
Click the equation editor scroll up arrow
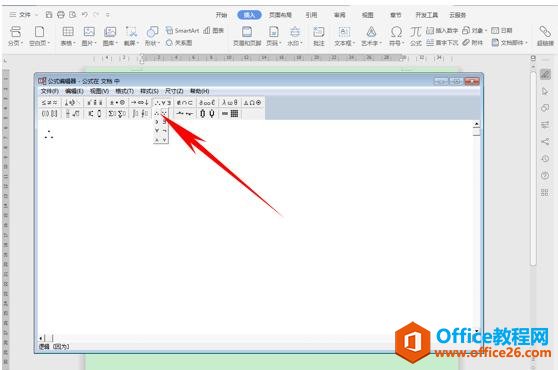477,124
